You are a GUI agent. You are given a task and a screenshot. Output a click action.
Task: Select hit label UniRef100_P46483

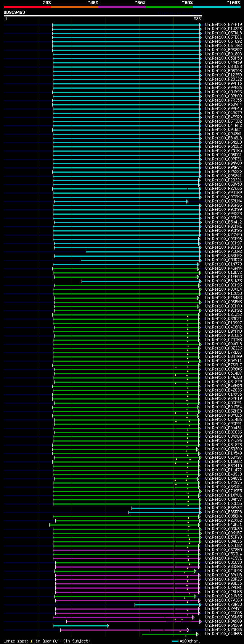223,298
